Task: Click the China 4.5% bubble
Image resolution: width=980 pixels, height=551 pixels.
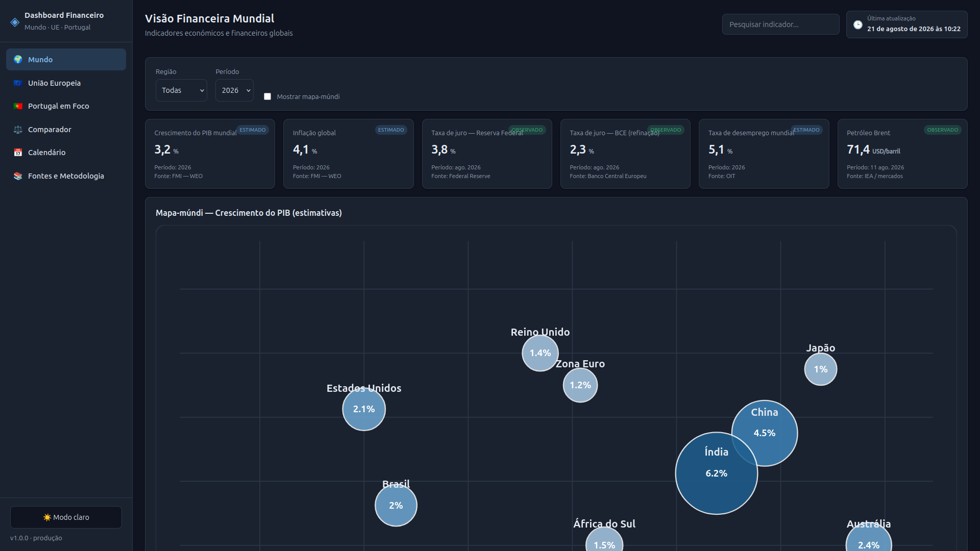Action: click(x=765, y=433)
